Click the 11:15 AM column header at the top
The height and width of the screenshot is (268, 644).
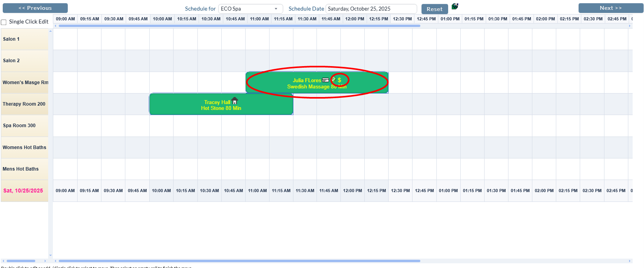[283, 19]
